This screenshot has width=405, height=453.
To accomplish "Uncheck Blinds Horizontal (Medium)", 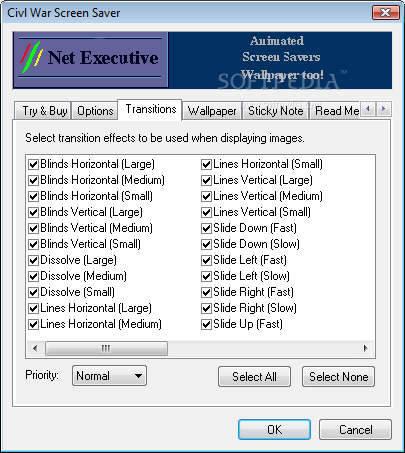I will [33, 180].
